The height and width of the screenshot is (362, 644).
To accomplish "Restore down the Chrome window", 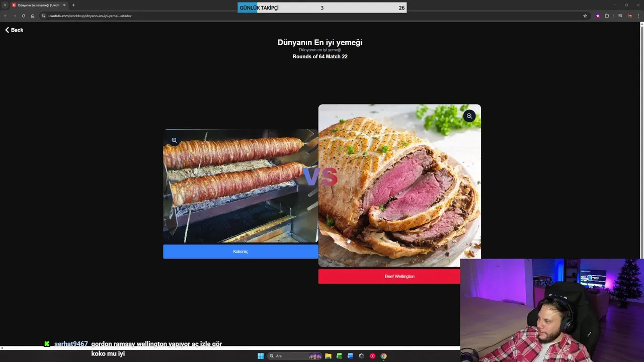I will (x=626, y=5).
